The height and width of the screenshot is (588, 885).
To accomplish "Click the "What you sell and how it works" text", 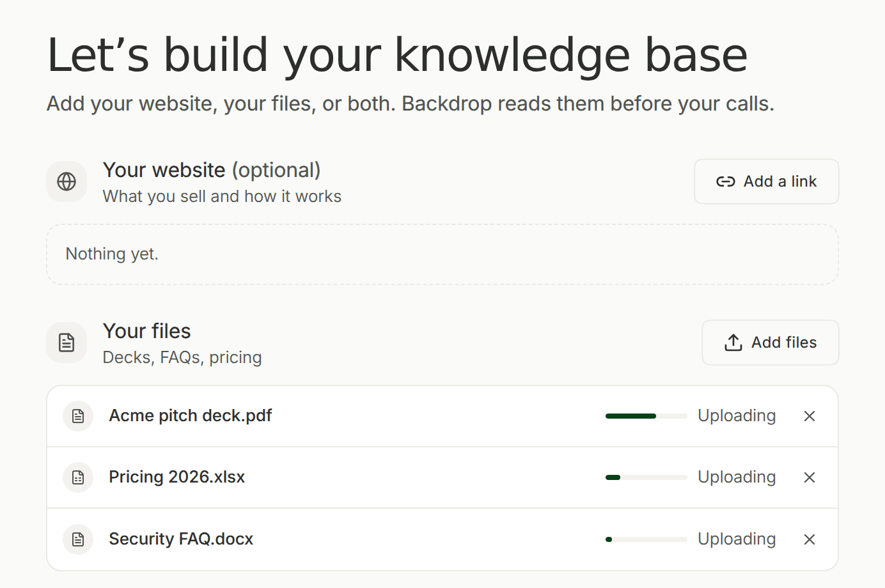I will (222, 196).
